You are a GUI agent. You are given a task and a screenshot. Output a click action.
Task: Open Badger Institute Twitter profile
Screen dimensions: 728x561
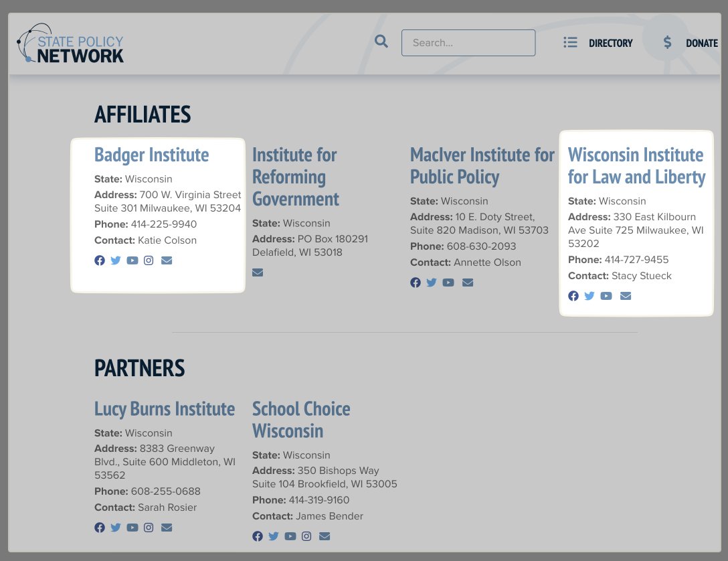(x=116, y=260)
